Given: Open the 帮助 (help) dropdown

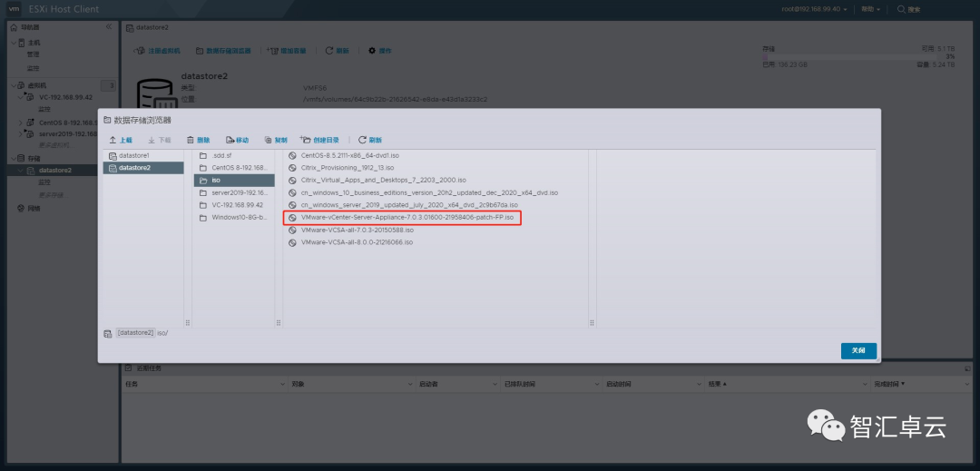Looking at the screenshot, I should 870,9.
